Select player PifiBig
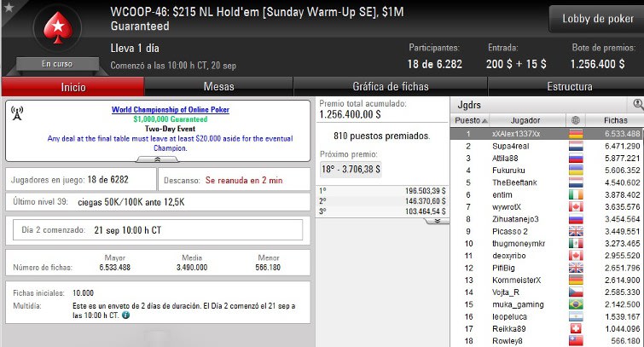 (x=547, y=268)
